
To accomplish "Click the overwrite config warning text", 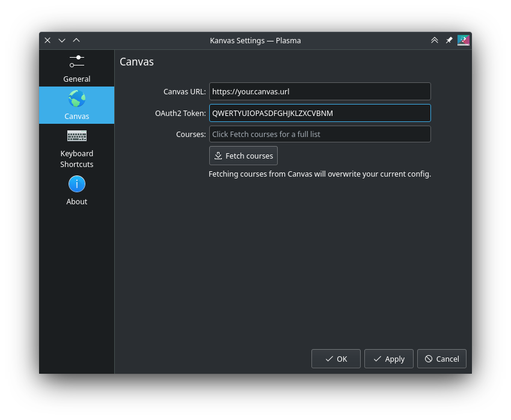I will pyautogui.click(x=320, y=174).
